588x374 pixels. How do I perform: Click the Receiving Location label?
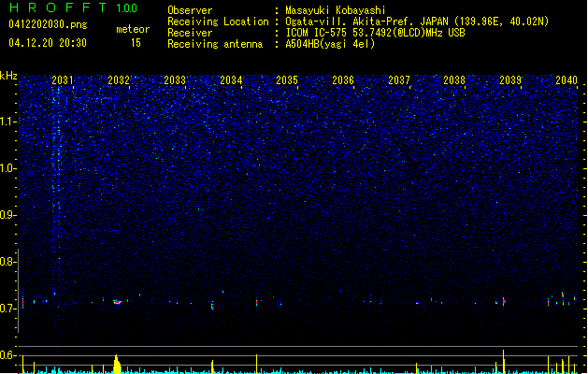point(218,22)
